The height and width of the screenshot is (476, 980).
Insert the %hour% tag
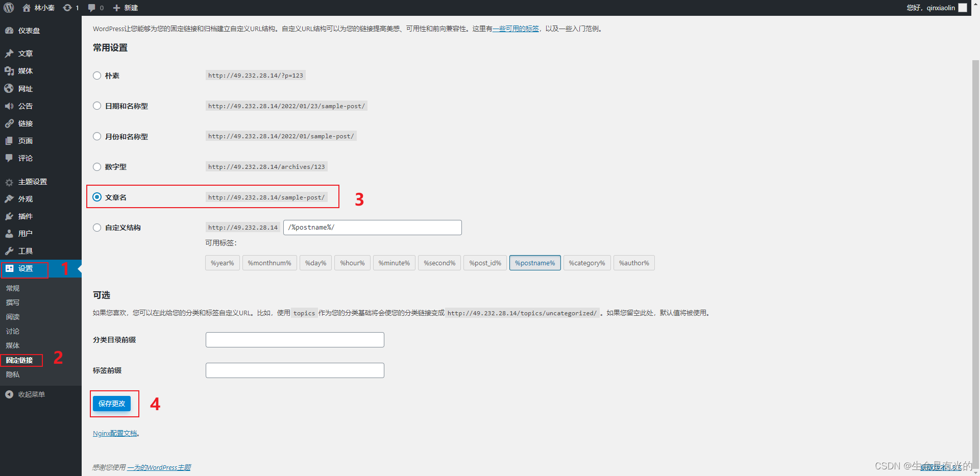(x=353, y=263)
